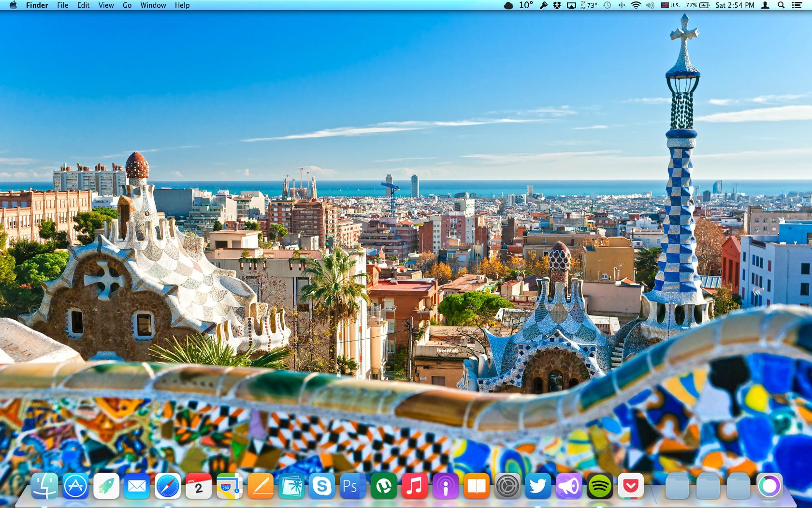Open the Edit menu
The height and width of the screenshot is (508, 812).
84,5
